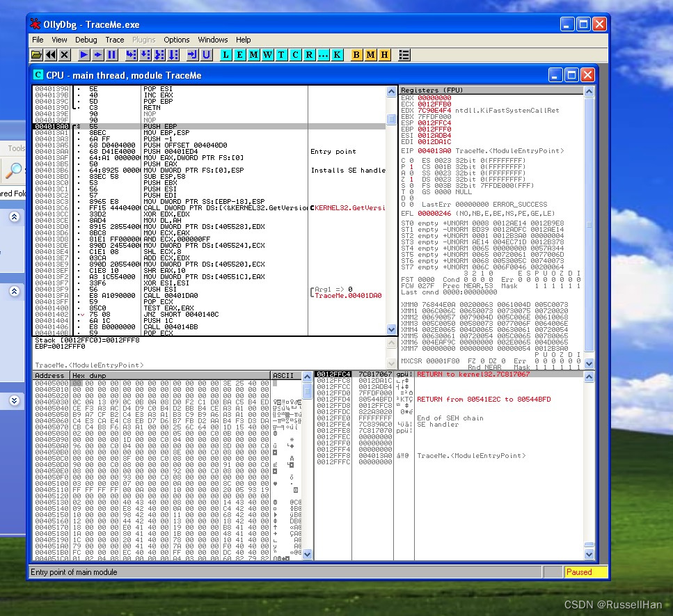This screenshot has height=616, width=673.
Task: Click the disassembly scrollbar thumb
Action: (x=391, y=119)
